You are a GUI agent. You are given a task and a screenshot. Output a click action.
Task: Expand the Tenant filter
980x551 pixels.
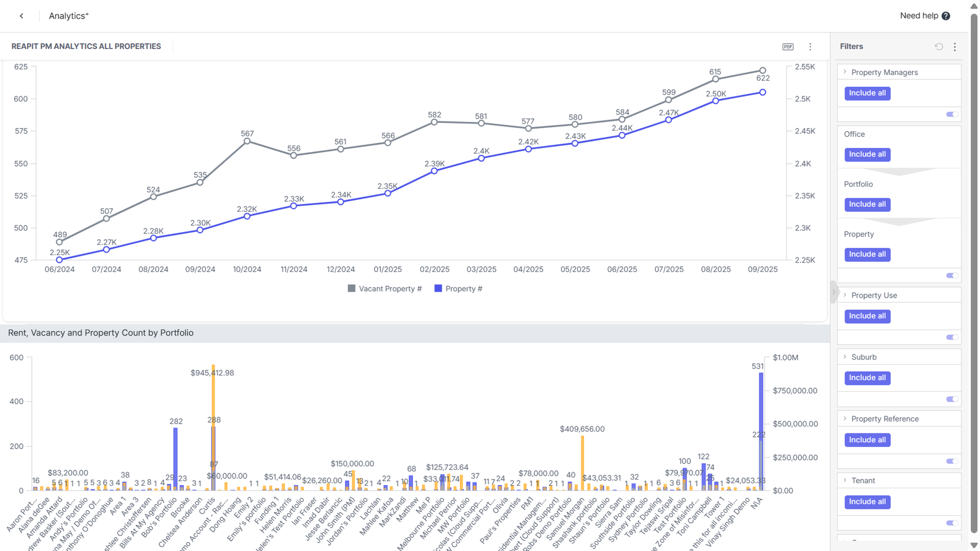845,480
